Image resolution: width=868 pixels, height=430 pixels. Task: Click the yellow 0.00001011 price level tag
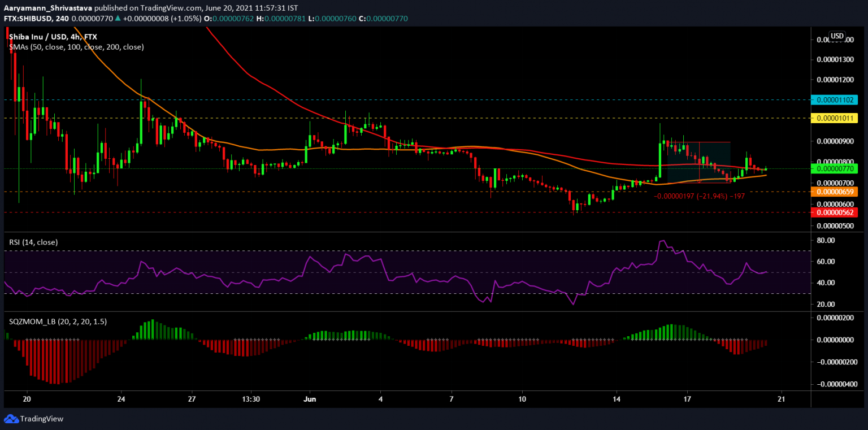click(834, 118)
